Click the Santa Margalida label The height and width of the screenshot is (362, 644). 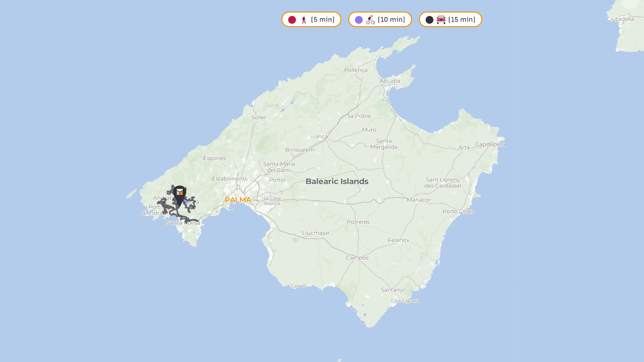384,144
